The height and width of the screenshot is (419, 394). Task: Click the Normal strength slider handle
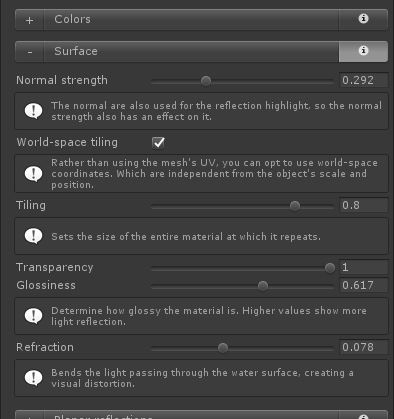206,81
